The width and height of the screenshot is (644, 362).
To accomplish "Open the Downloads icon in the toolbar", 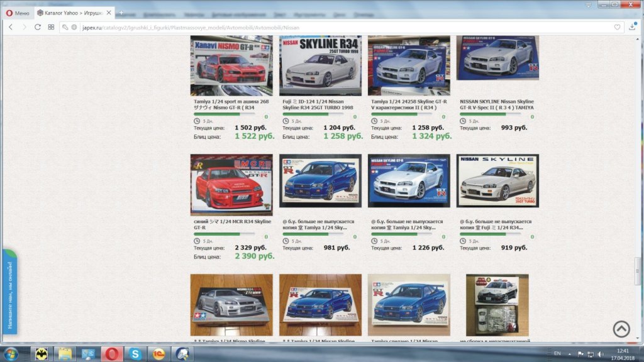I will [633, 27].
